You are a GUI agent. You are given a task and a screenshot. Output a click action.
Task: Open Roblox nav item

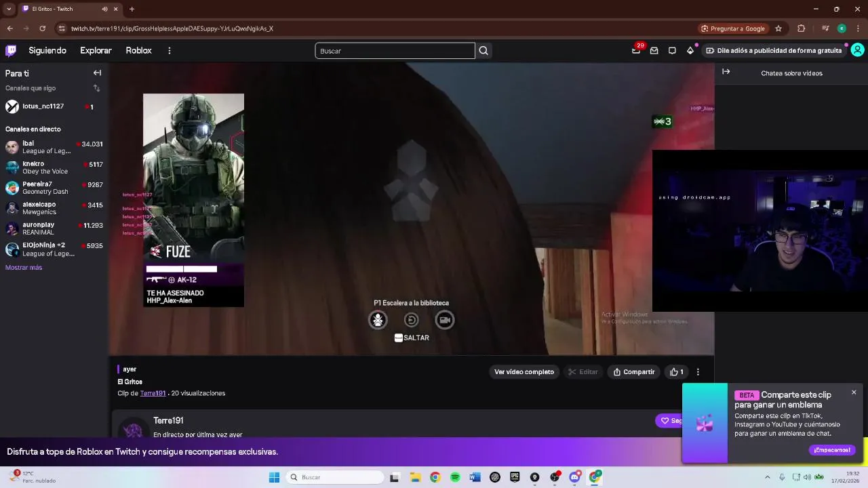point(138,51)
